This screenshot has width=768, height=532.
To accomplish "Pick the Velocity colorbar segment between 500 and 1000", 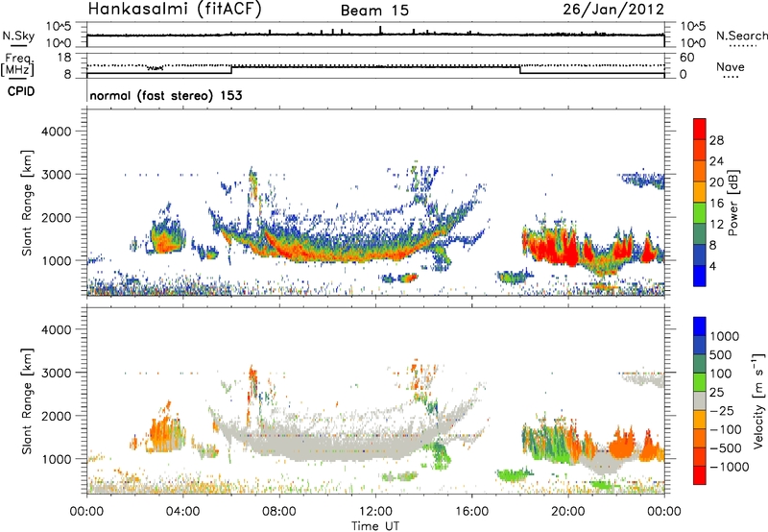I will (700, 346).
